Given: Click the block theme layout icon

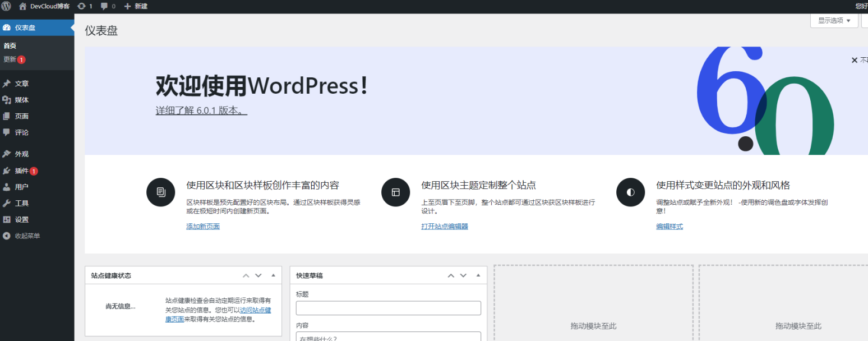Looking at the screenshot, I should tap(396, 192).
